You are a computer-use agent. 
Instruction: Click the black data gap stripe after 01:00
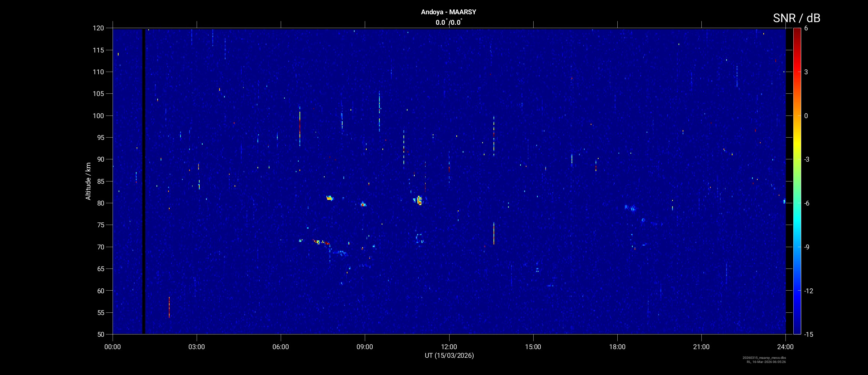point(143,180)
